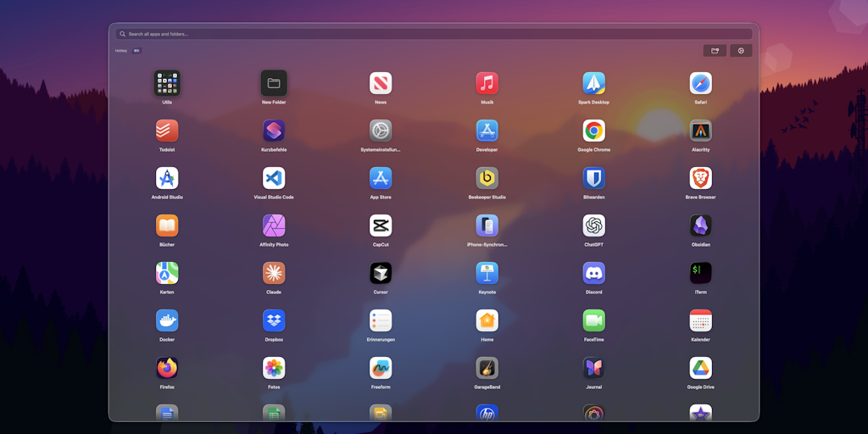
Task: Open Erinnerungen app
Action: point(381,320)
